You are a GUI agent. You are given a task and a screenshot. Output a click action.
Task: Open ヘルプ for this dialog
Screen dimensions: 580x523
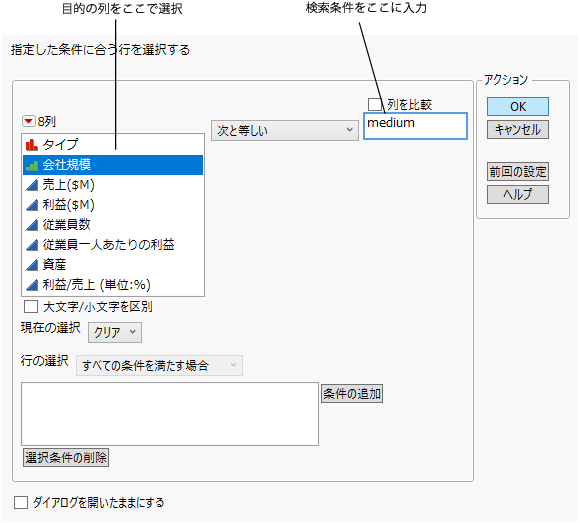point(517,195)
